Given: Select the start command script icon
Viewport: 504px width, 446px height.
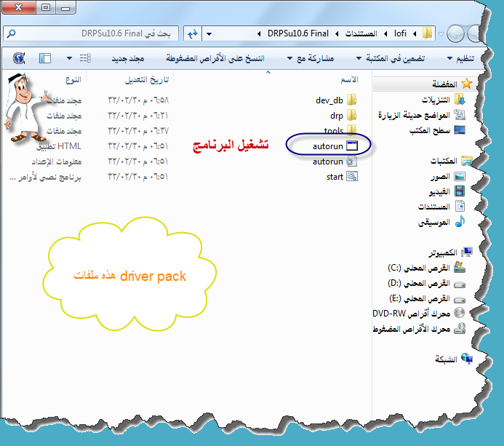Looking at the screenshot, I should pos(352,177).
